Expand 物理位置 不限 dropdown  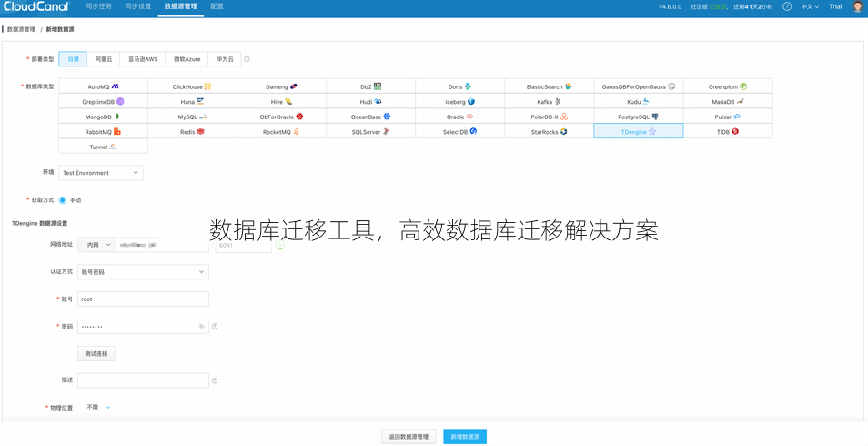click(99, 407)
